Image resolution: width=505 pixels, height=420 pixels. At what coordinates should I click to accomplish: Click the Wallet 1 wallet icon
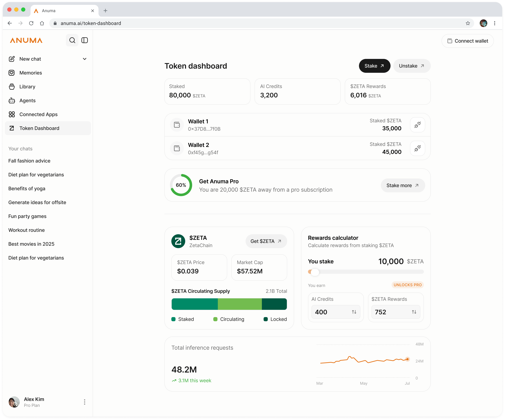click(x=177, y=125)
